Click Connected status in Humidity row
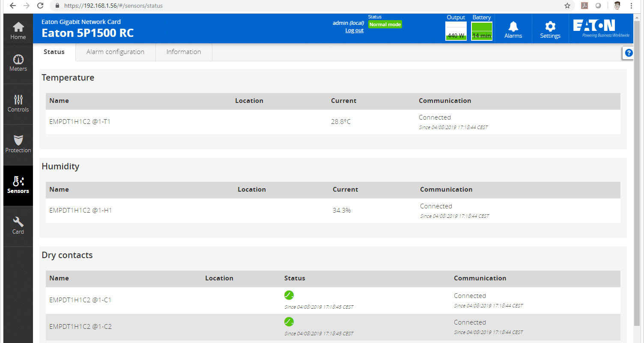The image size is (644, 343). coord(436,206)
